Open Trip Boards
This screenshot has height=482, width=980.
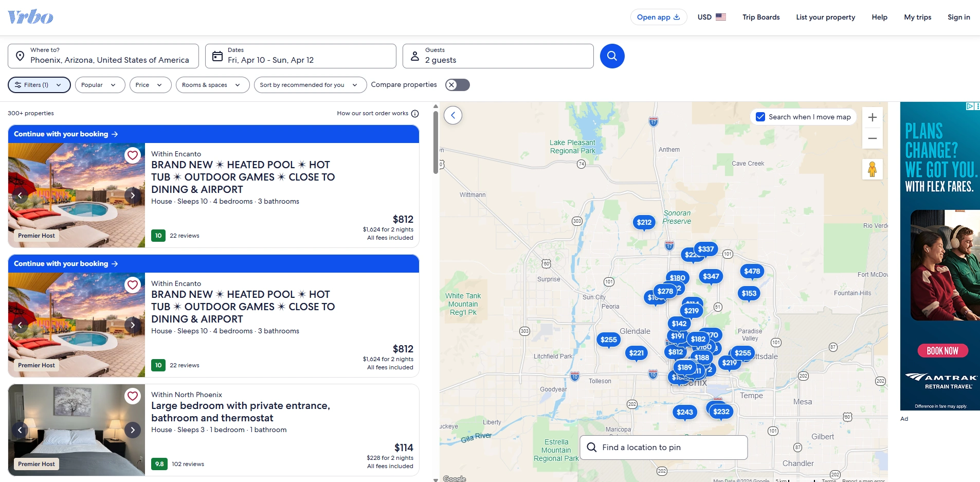[761, 17]
